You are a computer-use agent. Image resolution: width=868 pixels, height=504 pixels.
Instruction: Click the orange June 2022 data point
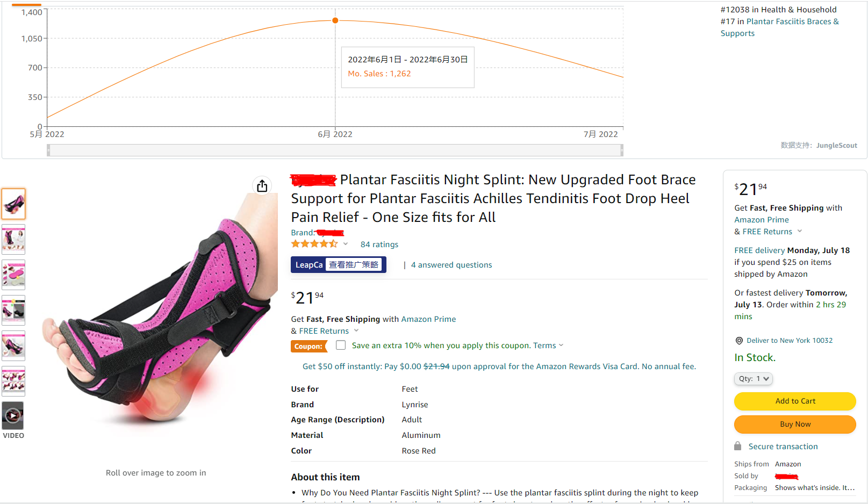335,20
